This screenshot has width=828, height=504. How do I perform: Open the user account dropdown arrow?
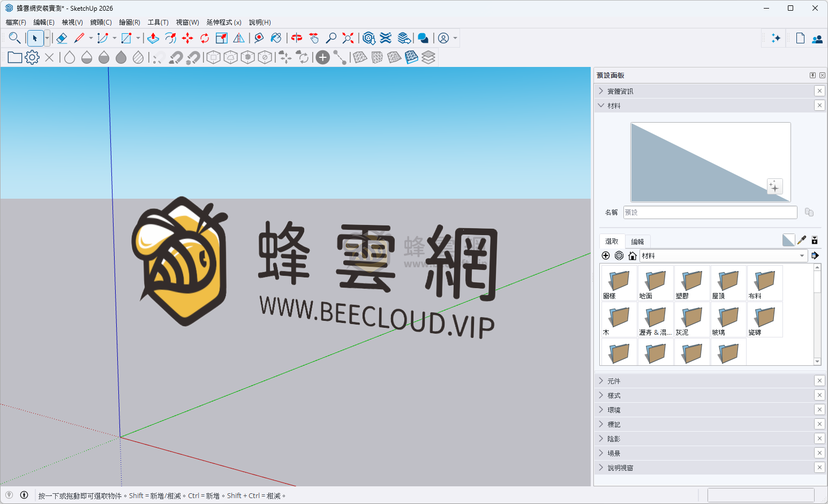pyautogui.click(x=455, y=38)
